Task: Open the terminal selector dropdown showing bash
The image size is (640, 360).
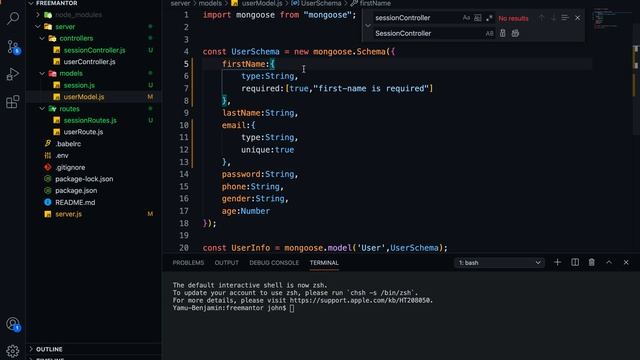Action: point(500,263)
